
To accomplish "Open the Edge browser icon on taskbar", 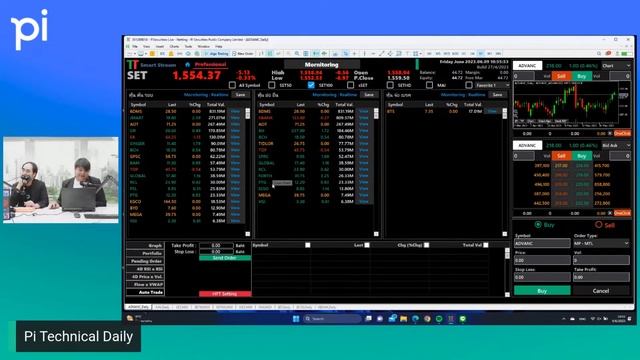I will tap(416, 319).
